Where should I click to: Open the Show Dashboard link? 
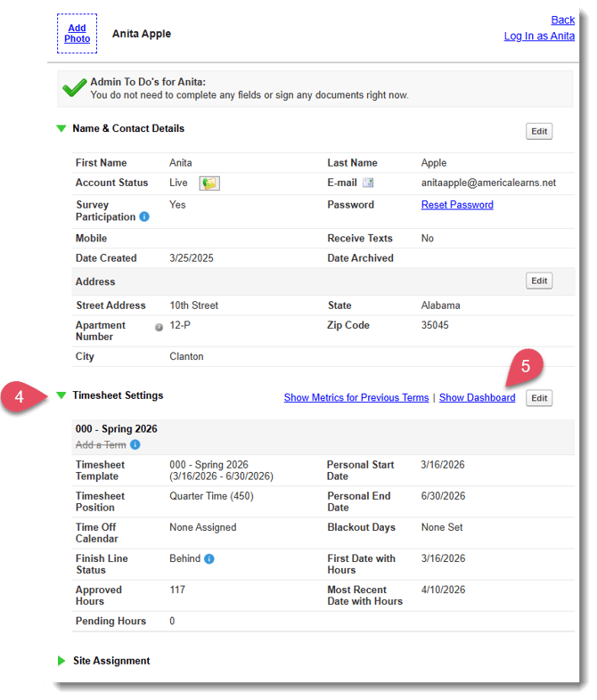[477, 398]
